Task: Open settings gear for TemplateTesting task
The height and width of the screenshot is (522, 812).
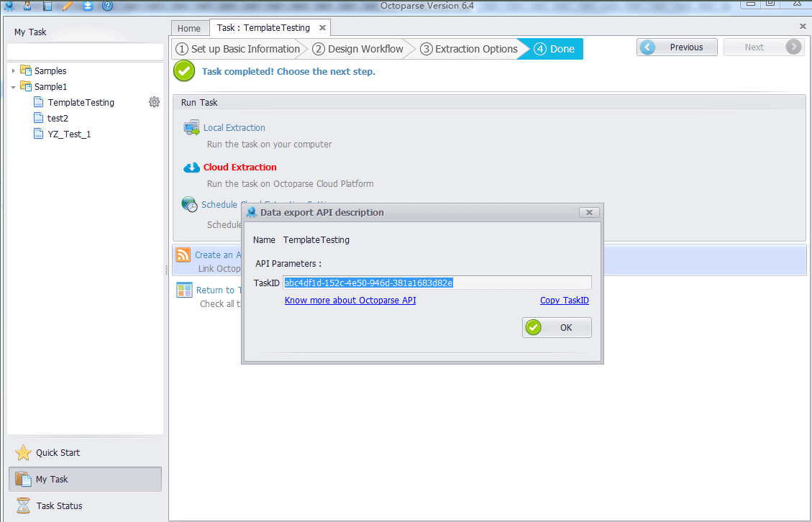Action: [x=154, y=102]
